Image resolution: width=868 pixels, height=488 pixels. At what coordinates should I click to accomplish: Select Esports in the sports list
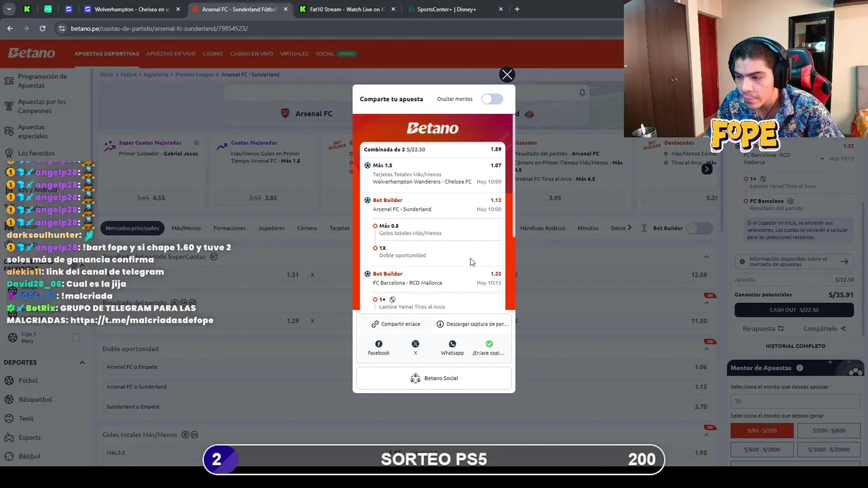(29, 438)
